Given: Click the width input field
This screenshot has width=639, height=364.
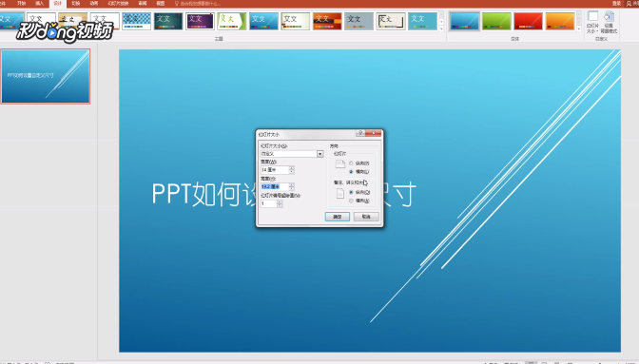Looking at the screenshot, I should click(275, 170).
